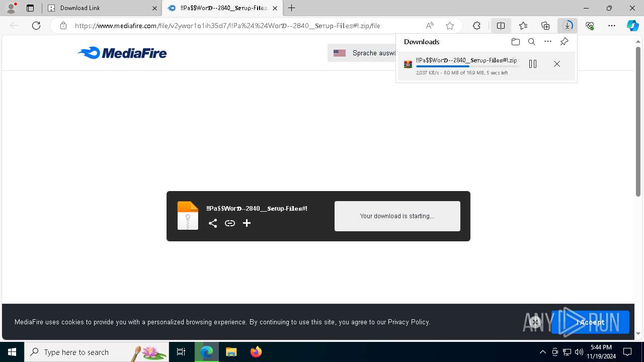
Task: Copy the file link icon
Action: [x=230, y=223]
